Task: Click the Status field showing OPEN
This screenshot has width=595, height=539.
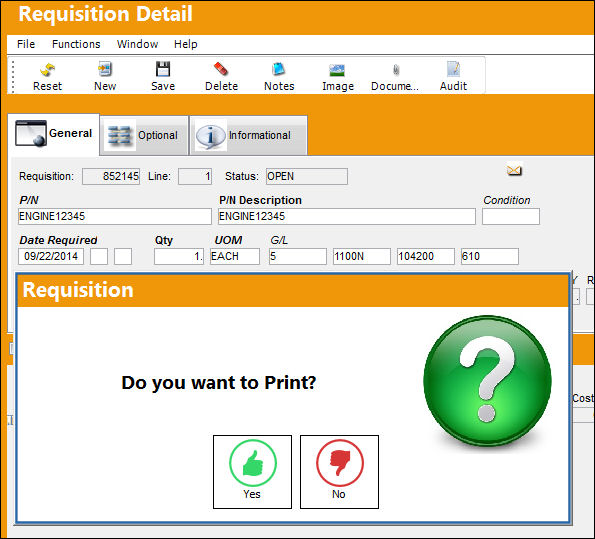Action: pos(307,177)
